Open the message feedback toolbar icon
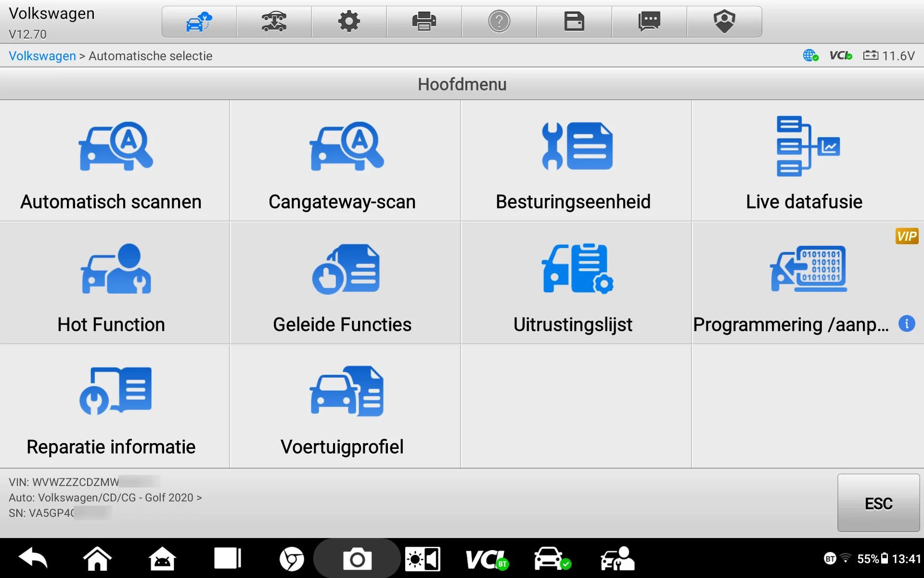 coord(650,22)
